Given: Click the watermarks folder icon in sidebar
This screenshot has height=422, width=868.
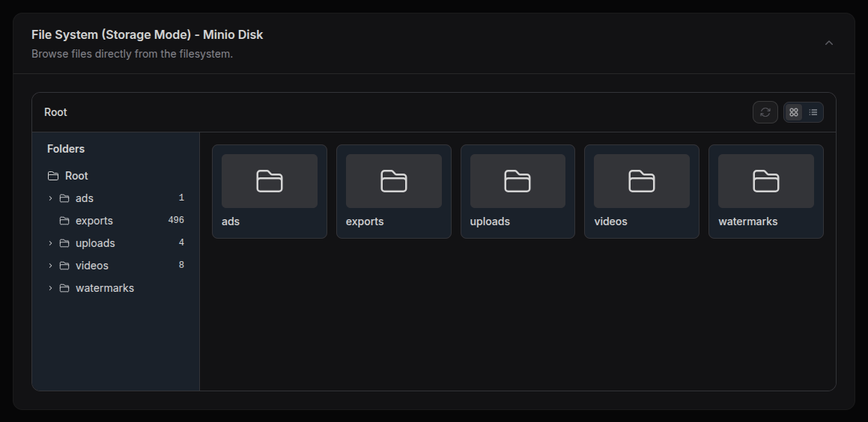Looking at the screenshot, I should (64, 288).
